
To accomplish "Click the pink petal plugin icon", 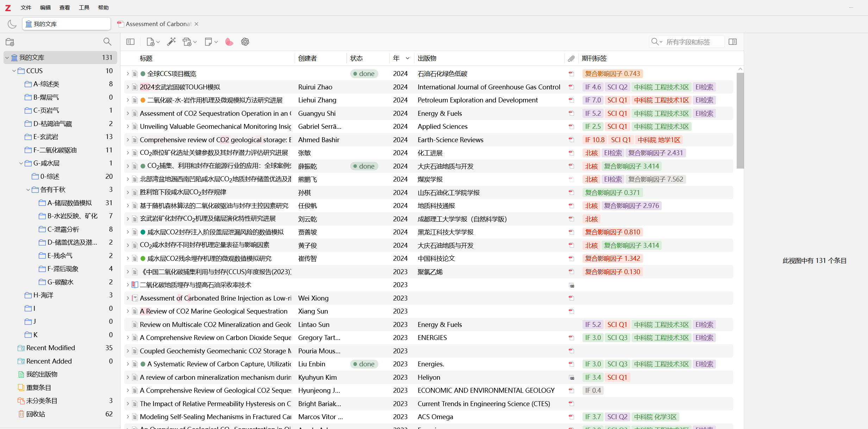I will click(229, 42).
